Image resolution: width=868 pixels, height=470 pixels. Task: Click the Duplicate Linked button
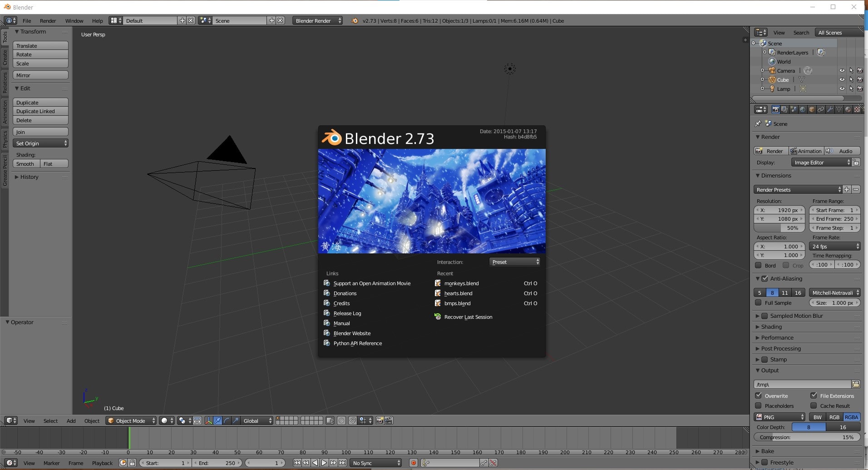(x=41, y=111)
